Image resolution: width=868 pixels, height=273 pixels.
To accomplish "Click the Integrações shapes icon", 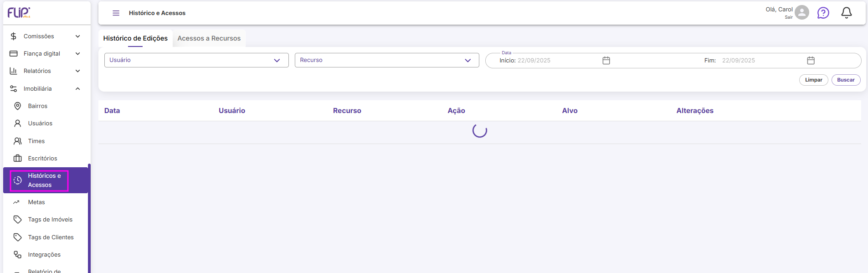I will click(18, 255).
